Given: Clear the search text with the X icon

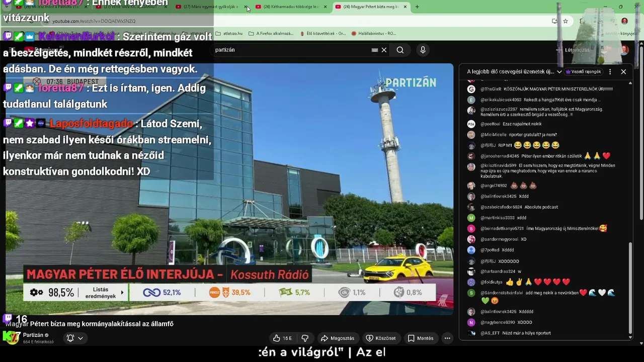Looking at the screenshot, I should [x=384, y=50].
